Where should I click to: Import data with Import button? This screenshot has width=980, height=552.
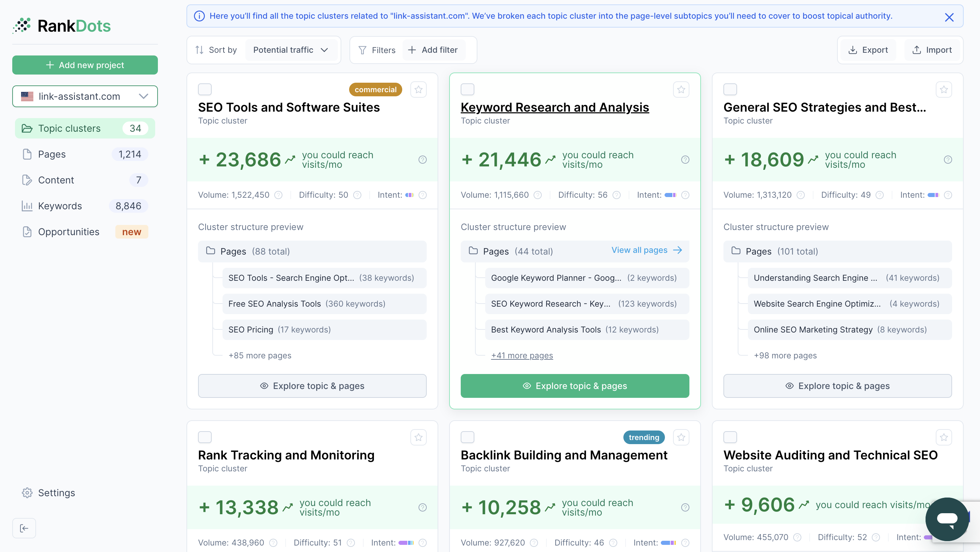[932, 50]
